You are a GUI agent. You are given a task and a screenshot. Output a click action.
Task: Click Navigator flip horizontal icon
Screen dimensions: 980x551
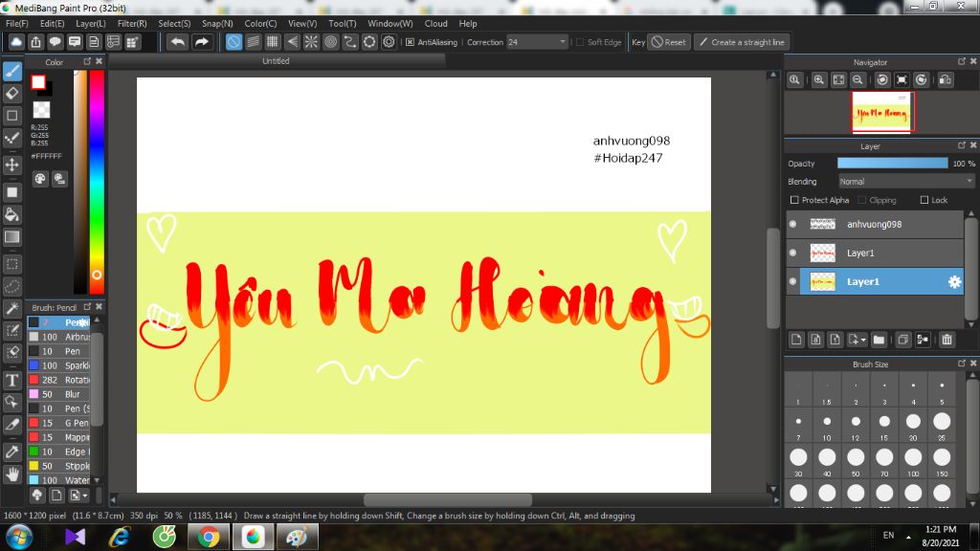tap(946, 80)
